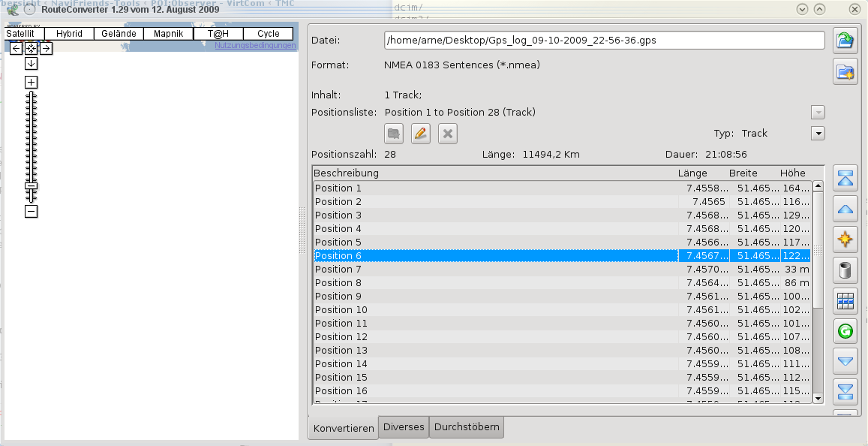Click the green revert positions icon
Viewport: 868px width, 446px height.
click(x=845, y=330)
